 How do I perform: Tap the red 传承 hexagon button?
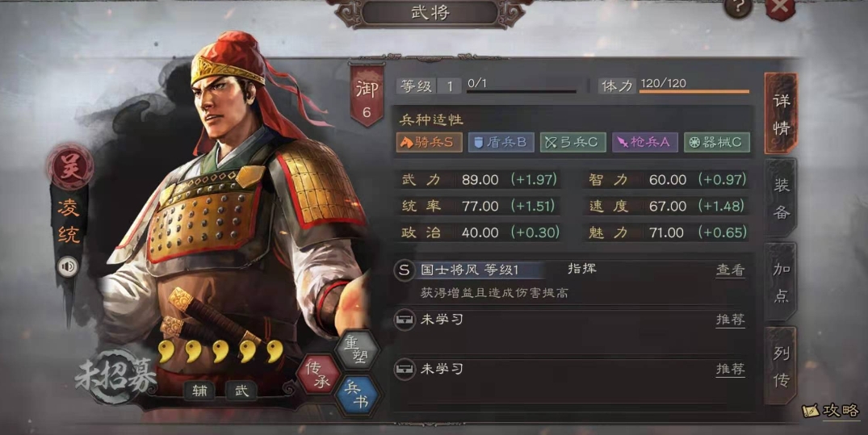tap(318, 374)
